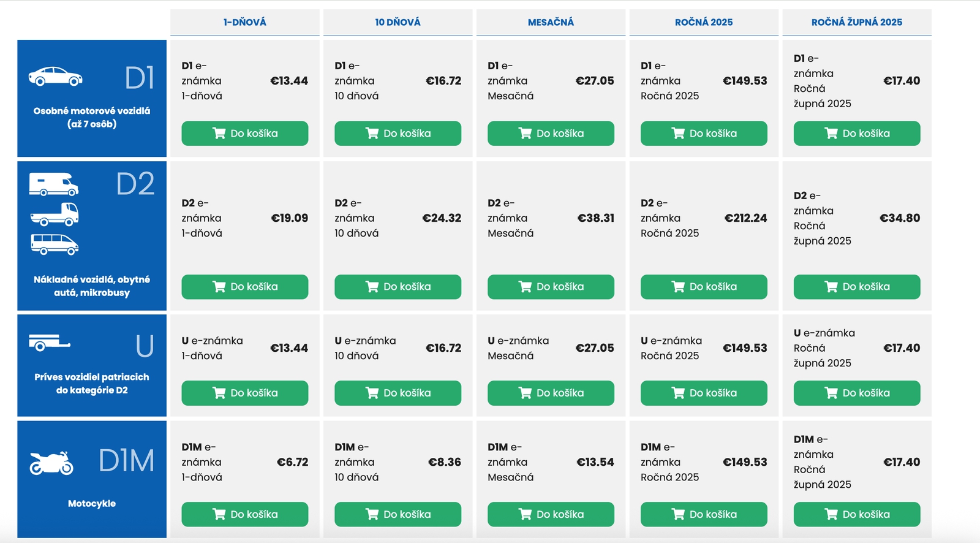
Task: Click the motorhome icon in D2 category
Action: click(x=54, y=184)
